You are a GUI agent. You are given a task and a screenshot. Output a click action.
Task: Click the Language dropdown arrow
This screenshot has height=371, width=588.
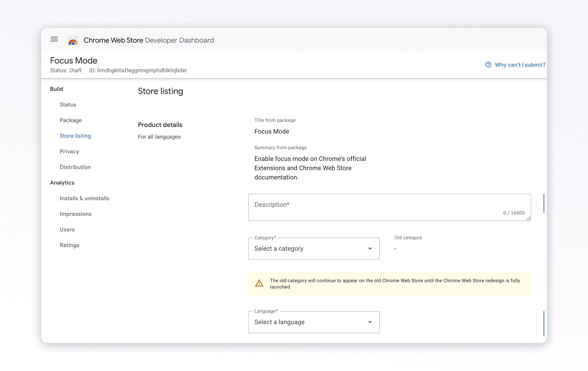[370, 322]
